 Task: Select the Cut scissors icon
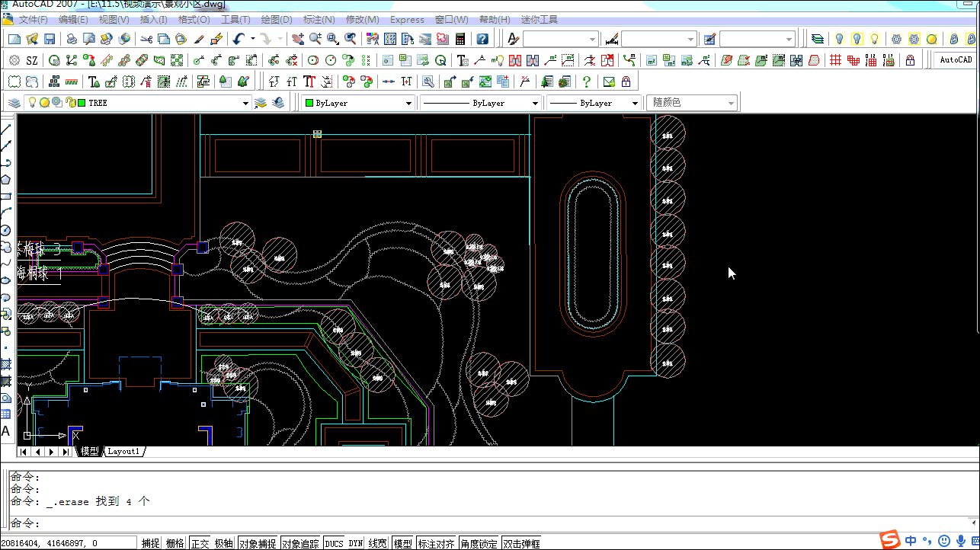coord(146,39)
